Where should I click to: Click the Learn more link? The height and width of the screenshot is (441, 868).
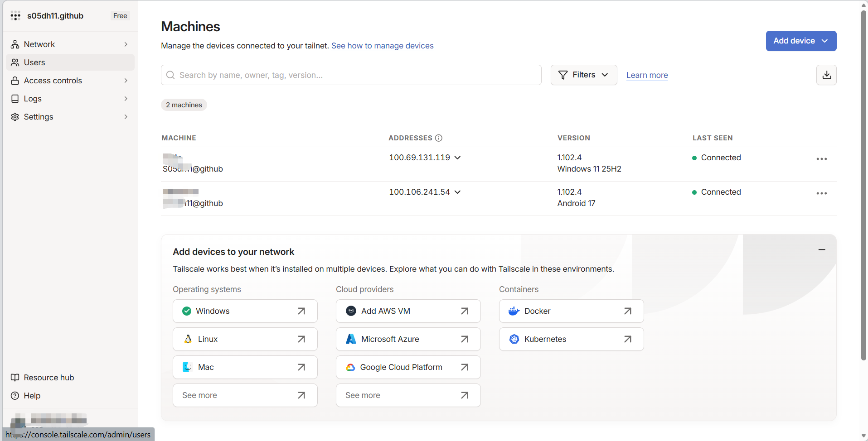647,75
